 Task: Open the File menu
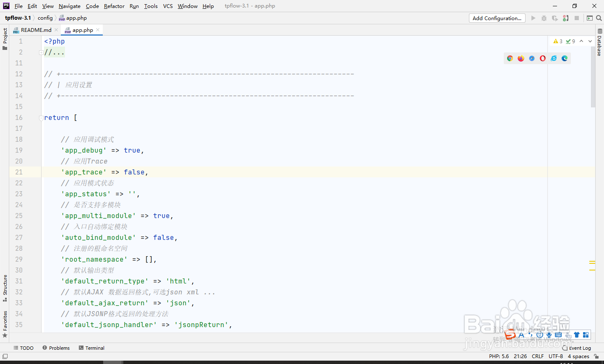point(18,6)
